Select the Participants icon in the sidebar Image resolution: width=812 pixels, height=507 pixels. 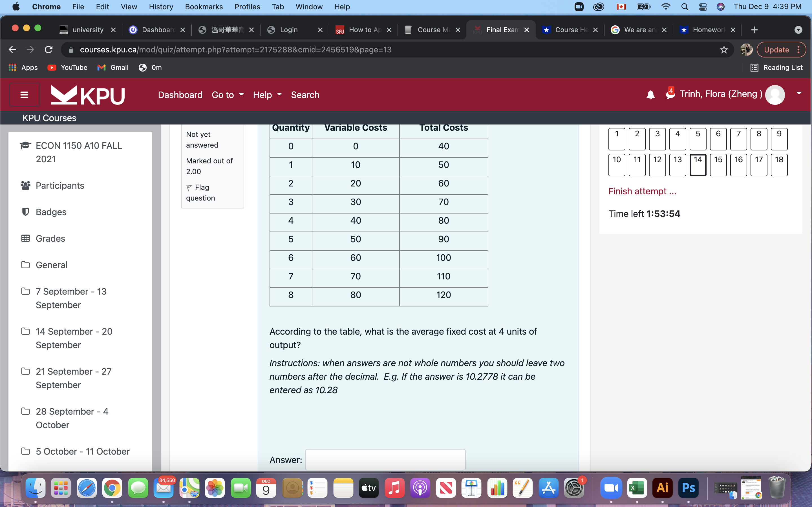click(x=25, y=185)
